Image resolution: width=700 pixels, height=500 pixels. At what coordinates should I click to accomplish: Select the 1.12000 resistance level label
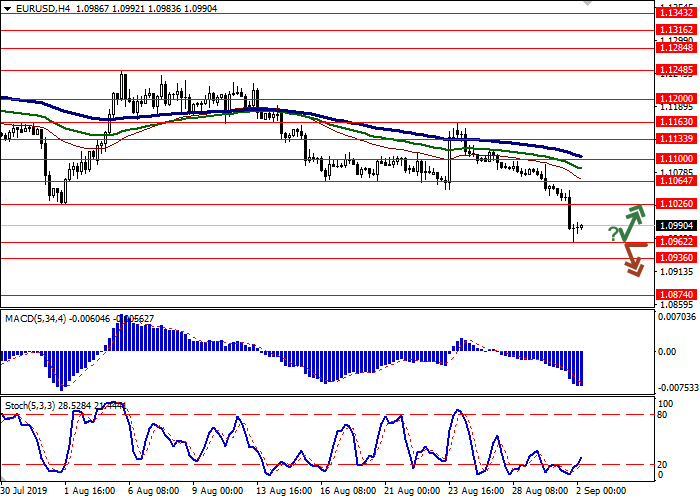point(676,100)
